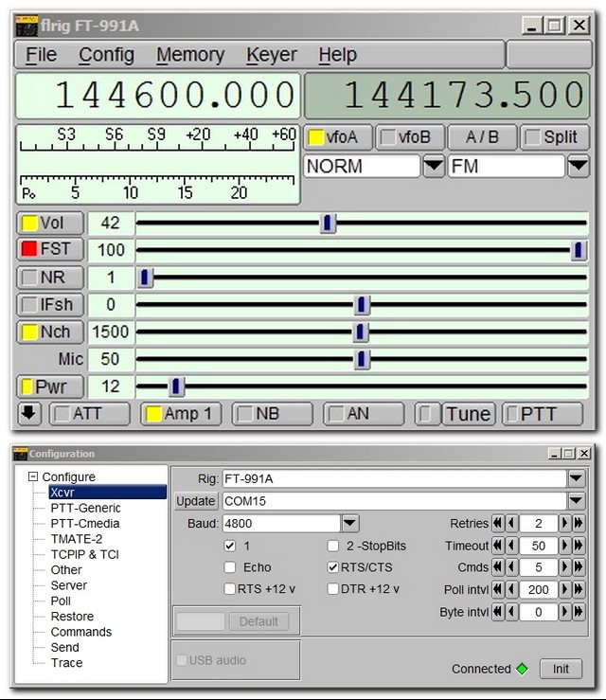Screen dimensions: 606x700
Task: Open the COM15 serial port dropdown
Action: [x=576, y=501]
